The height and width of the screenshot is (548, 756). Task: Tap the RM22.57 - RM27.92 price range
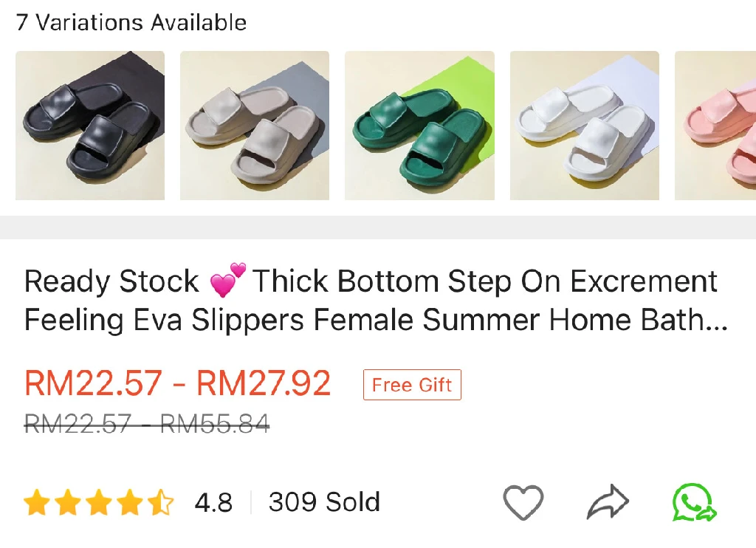(177, 383)
